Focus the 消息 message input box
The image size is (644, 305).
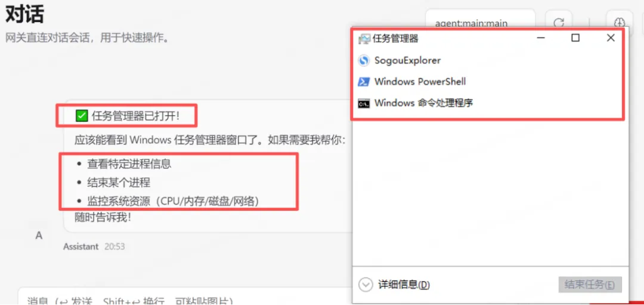(x=185, y=297)
